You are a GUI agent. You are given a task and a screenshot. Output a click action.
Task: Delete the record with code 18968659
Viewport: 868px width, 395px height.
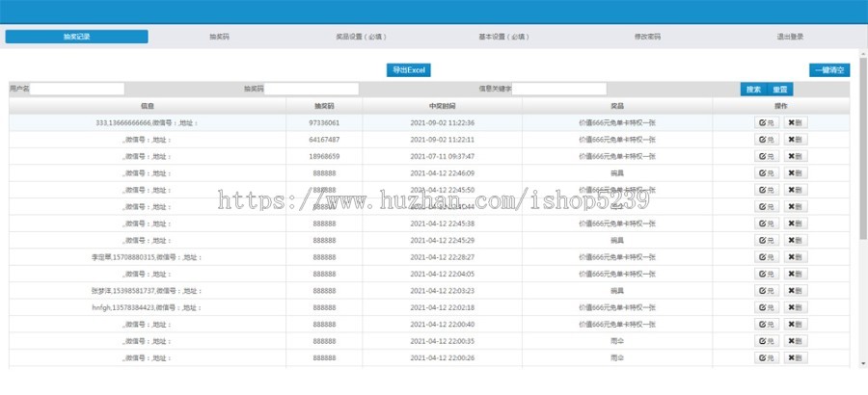pyautogui.click(x=796, y=157)
